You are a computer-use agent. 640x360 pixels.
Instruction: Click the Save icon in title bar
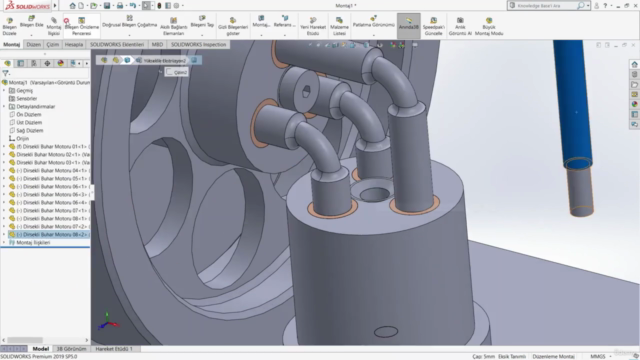[107, 6]
